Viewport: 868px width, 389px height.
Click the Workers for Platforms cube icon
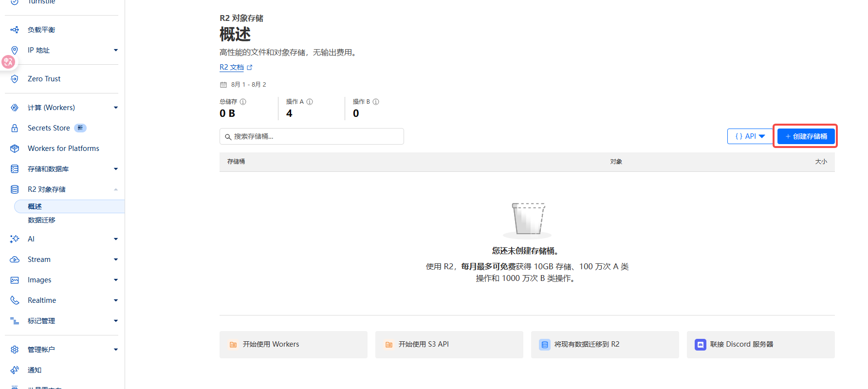tap(15, 148)
